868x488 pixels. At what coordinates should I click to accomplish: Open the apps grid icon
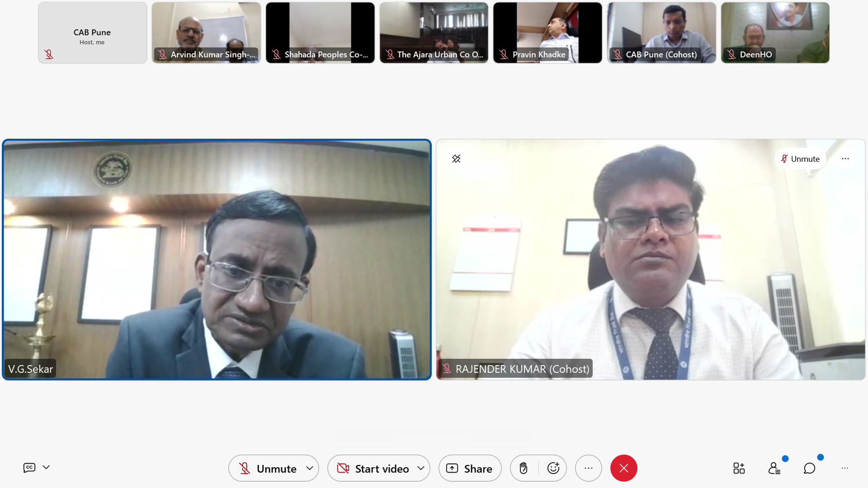739,469
